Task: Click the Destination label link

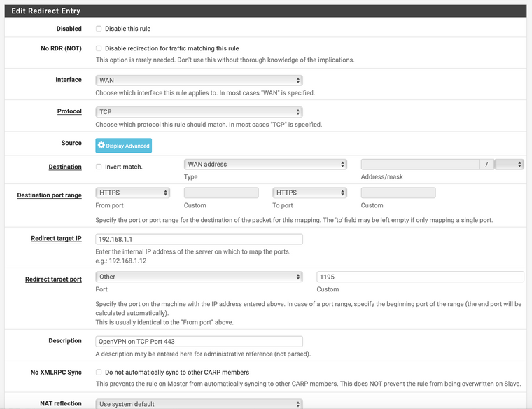Action: point(65,167)
